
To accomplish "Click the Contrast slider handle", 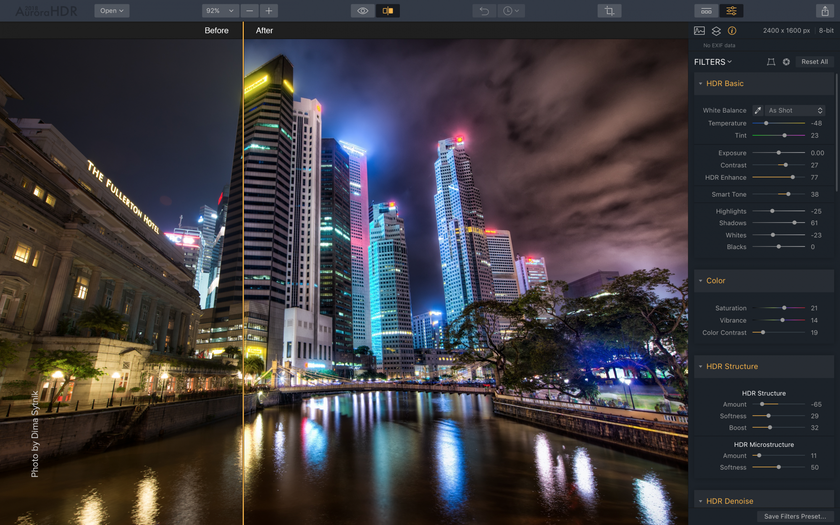I will click(785, 165).
